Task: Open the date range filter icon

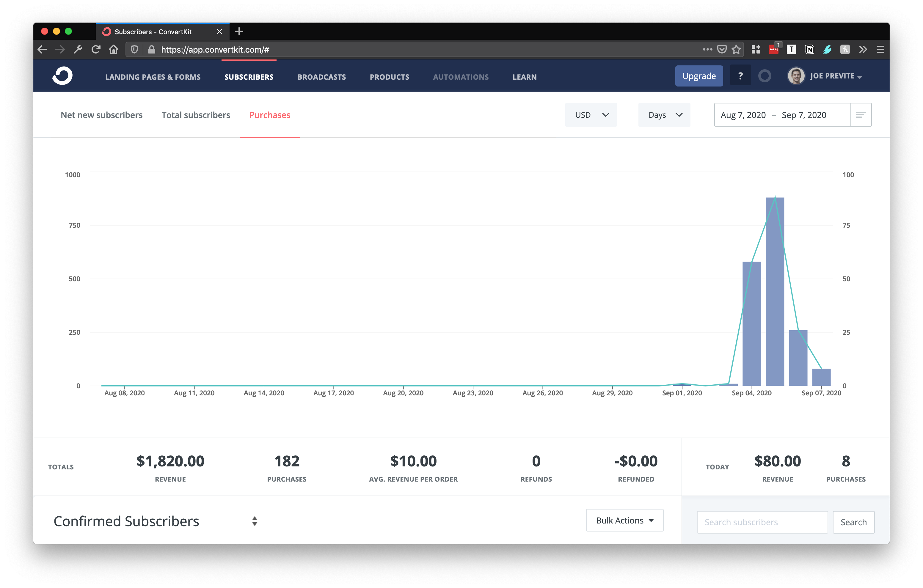Action: [861, 115]
